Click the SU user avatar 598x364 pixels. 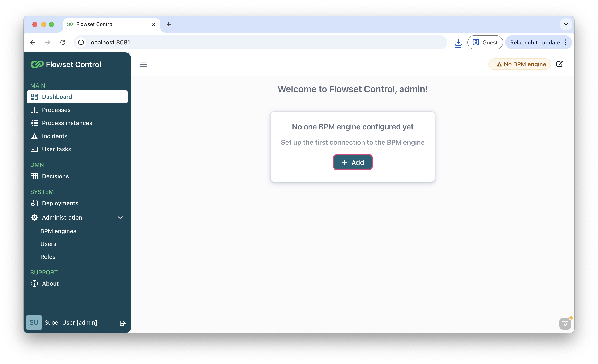click(x=34, y=322)
